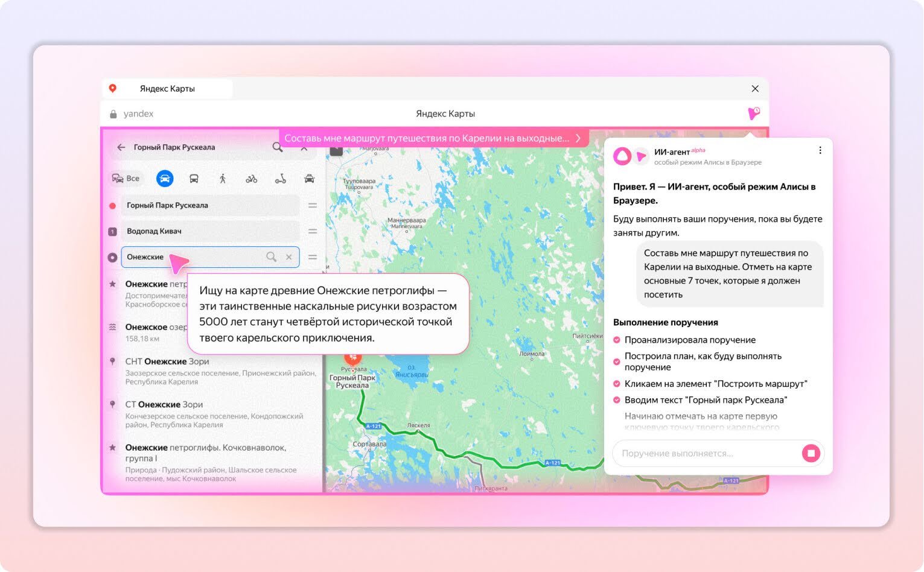Click the Проанализировала поручение step
This screenshot has height=572, width=924.
690,340
